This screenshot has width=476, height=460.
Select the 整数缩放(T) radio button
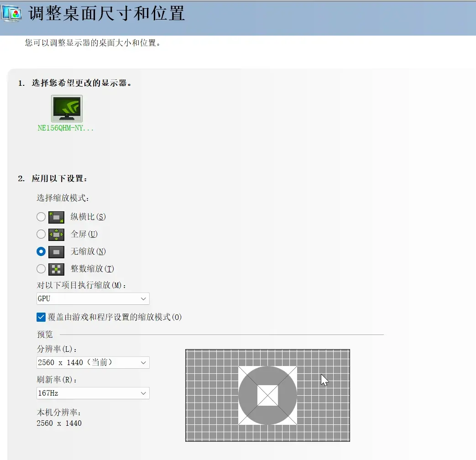click(41, 269)
